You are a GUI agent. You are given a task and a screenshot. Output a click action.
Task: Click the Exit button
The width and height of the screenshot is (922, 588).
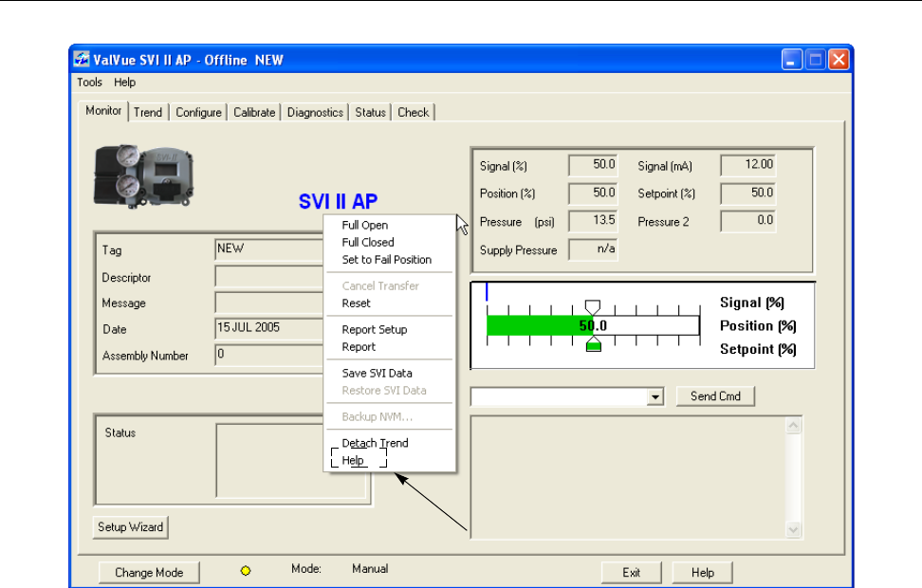click(x=632, y=573)
